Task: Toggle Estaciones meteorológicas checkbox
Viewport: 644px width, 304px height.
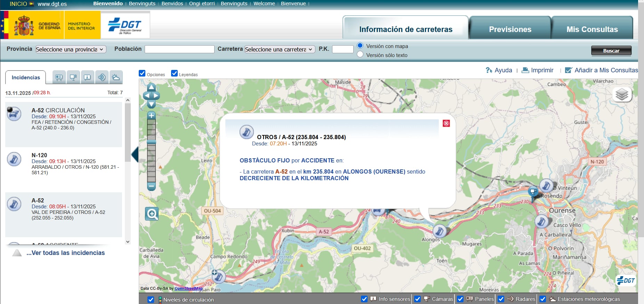Action: click(x=543, y=299)
